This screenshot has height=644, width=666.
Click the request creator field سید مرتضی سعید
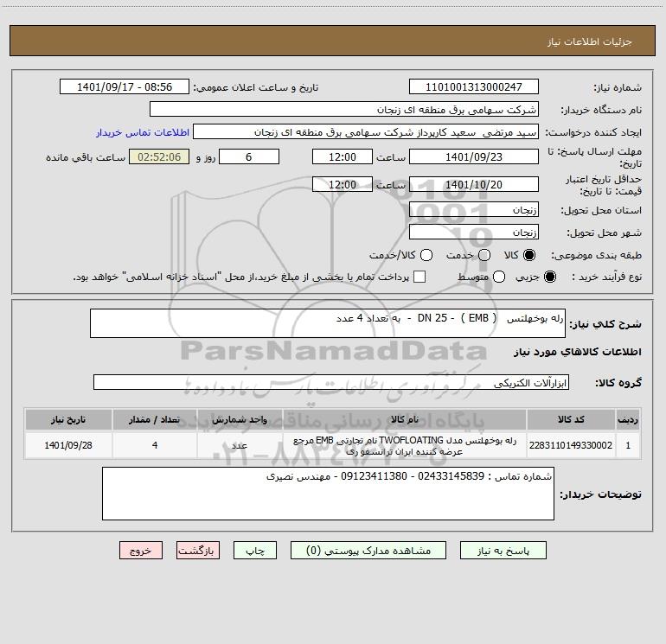click(x=366, y=132)
